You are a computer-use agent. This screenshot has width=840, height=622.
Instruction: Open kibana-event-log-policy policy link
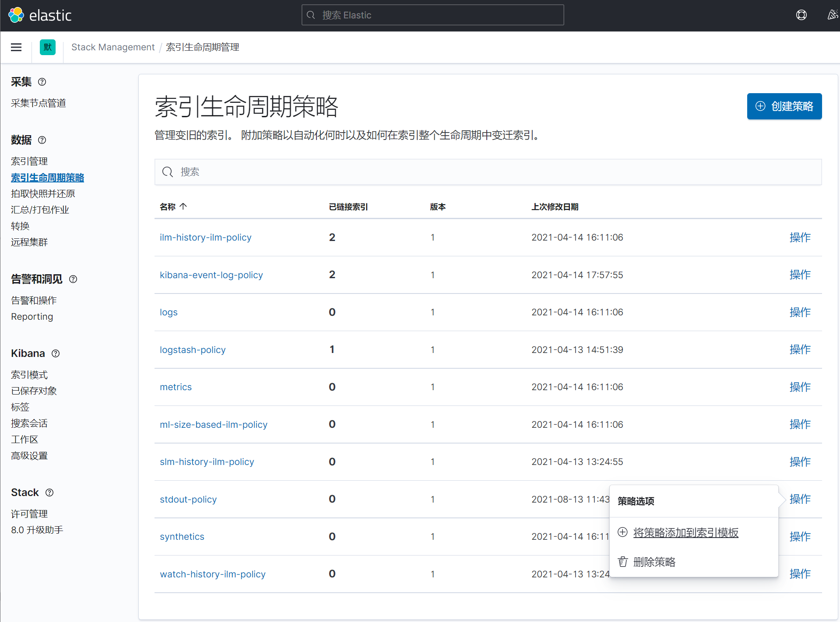coord(211,275)
